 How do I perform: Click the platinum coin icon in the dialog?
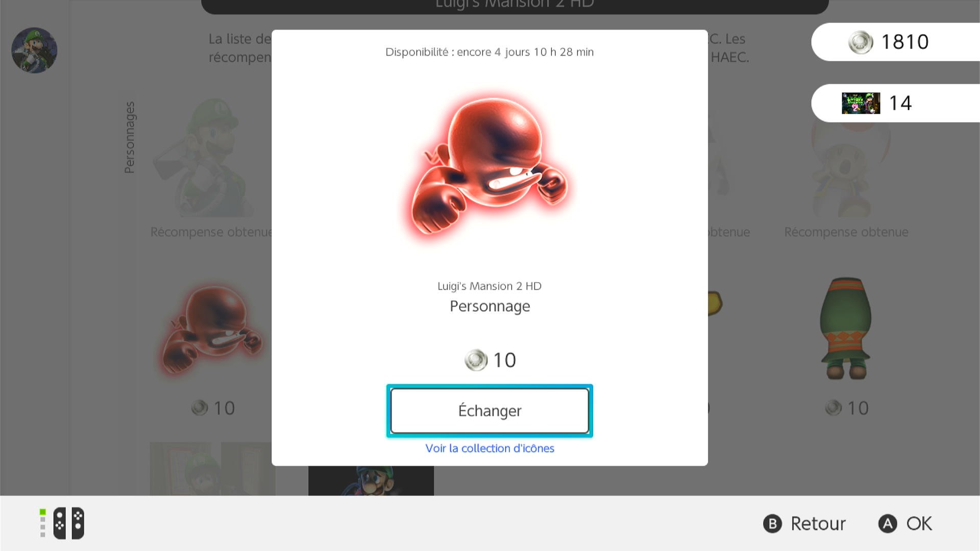[x=476, y=360]
